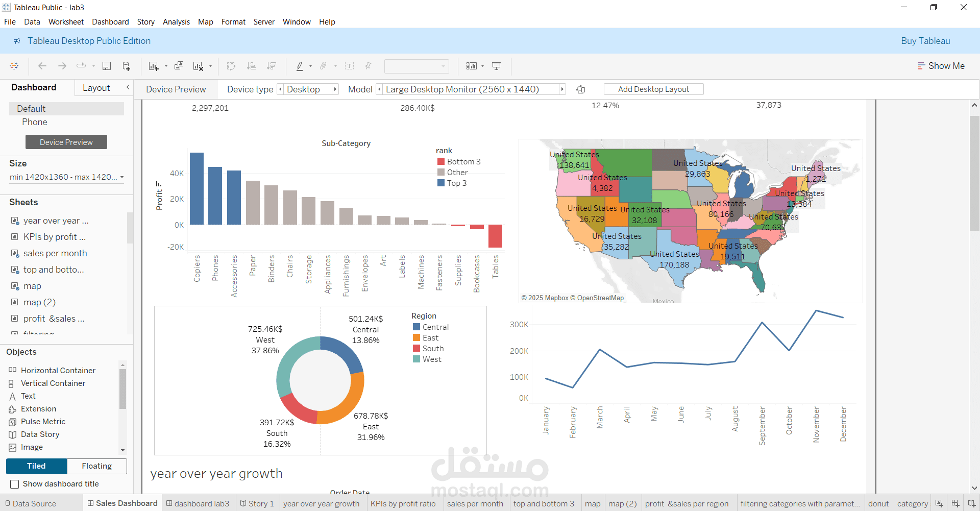
Task: Select the Phone layout entry
Action: pyautogui.click(x=35, y=122)
